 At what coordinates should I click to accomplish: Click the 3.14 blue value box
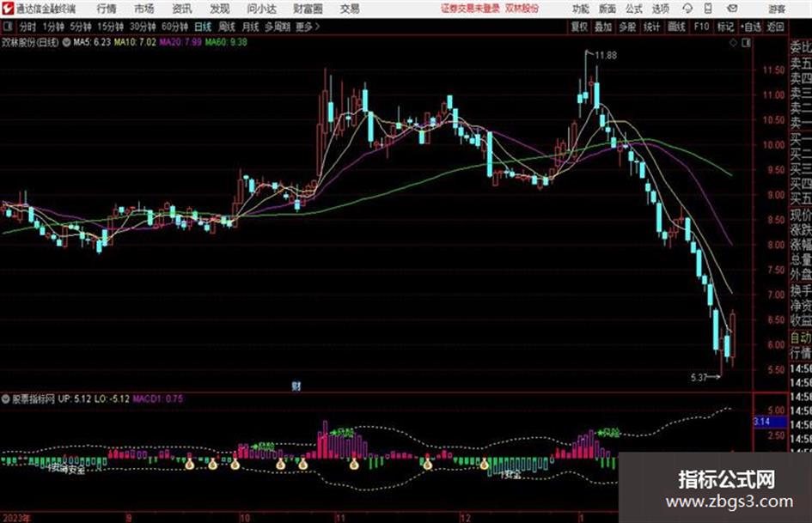[x=769, y=422]
